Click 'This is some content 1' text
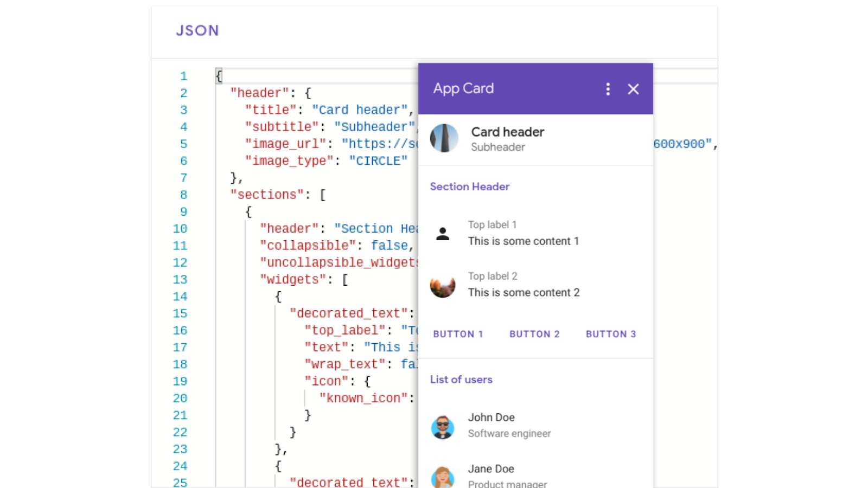 coord(524,241)
